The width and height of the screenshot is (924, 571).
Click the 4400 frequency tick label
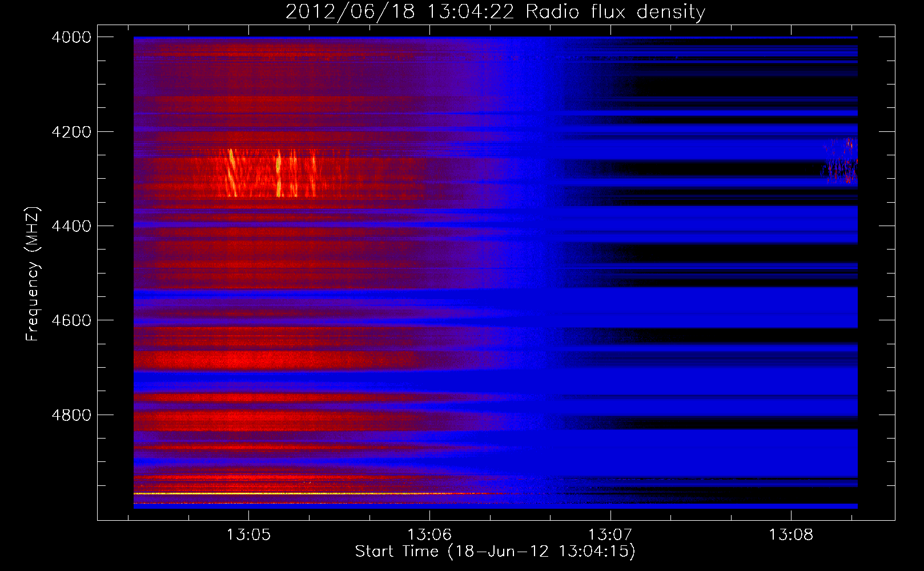71,226
